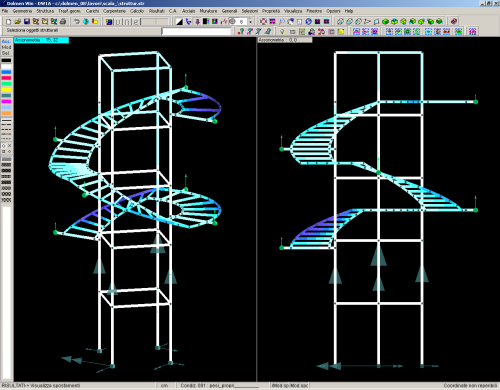
Task: Click the light bulb icon in the second toolbar row
Action: [x=282, y=32]
